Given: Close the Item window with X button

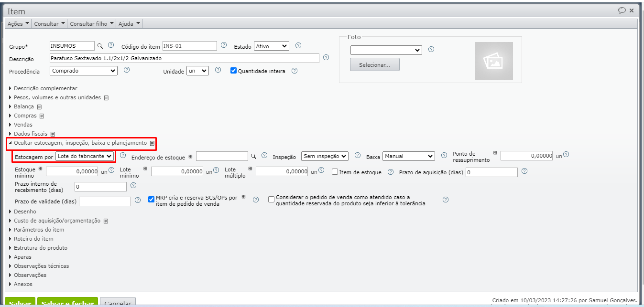Looking at the screenshot, I should point(632,11).
